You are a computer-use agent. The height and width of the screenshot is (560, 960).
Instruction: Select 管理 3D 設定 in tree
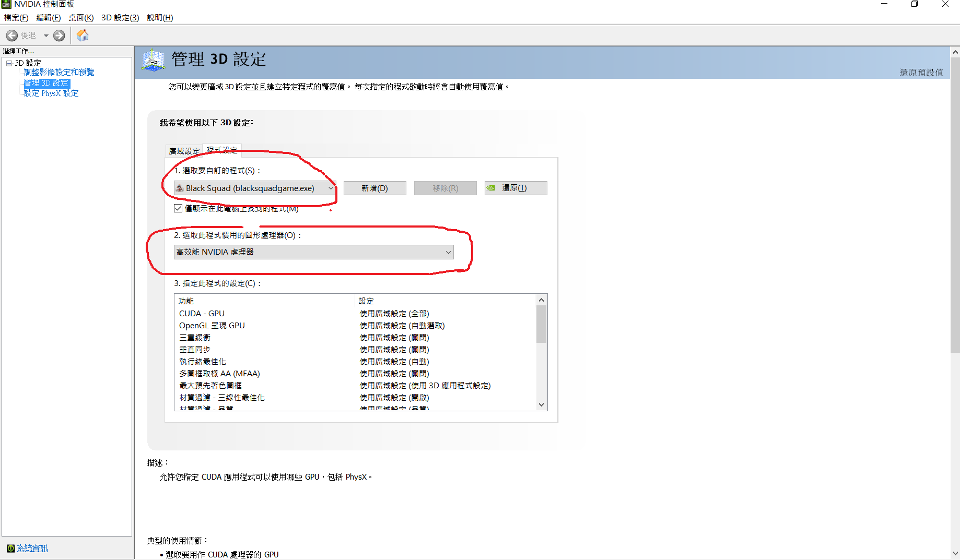pyautogui.click(x=46, y=83)
